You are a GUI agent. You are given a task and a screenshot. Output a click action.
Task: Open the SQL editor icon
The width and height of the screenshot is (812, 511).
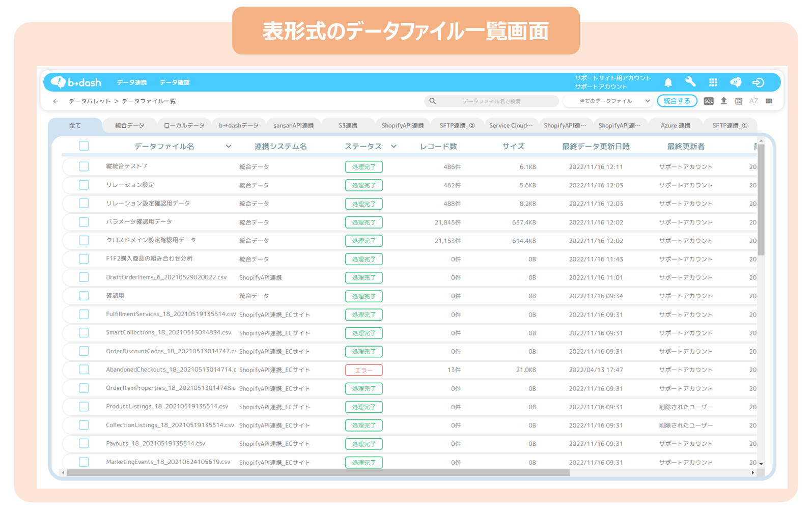(708, 101)
